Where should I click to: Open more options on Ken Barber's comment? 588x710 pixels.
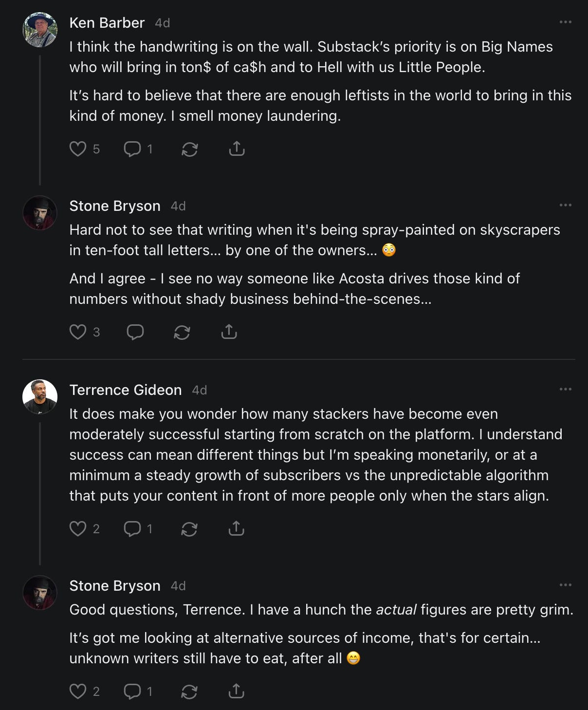[565, 22]
